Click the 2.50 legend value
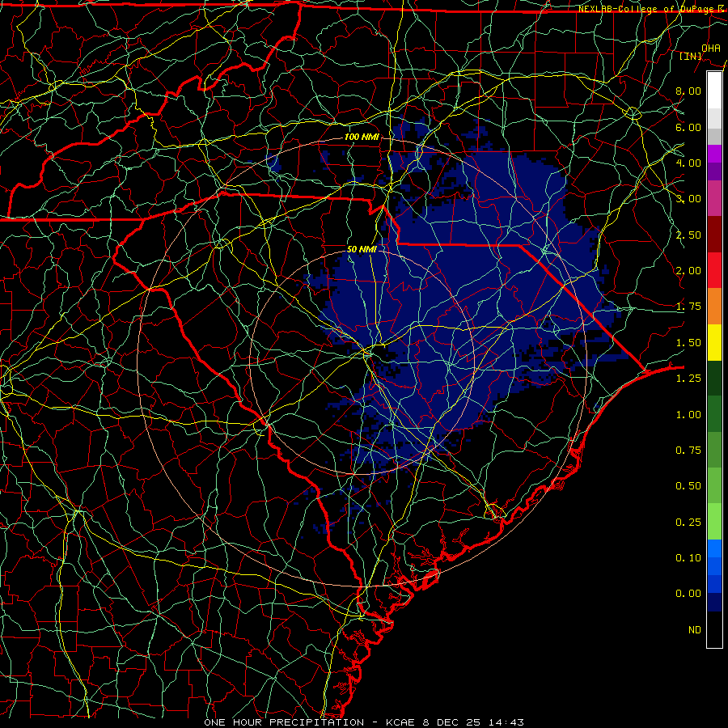728x728 pixels. [x=688, y=235]
